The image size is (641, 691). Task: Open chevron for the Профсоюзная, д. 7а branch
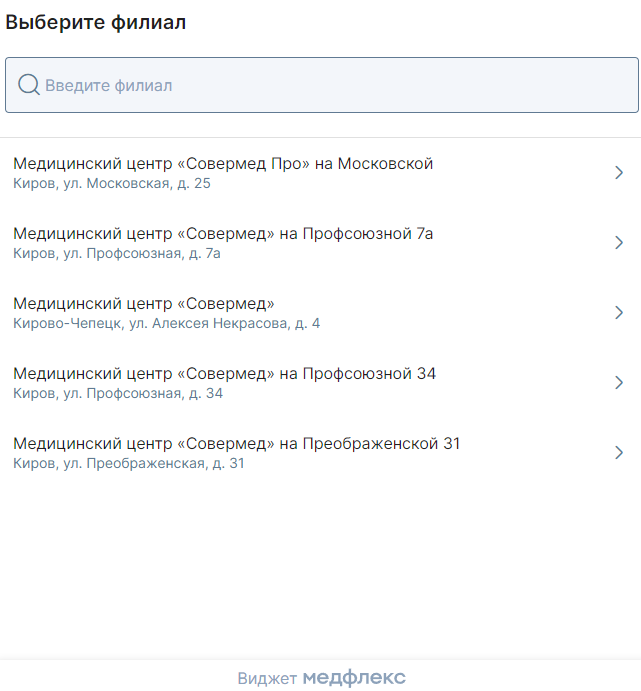tap(619, 242)
